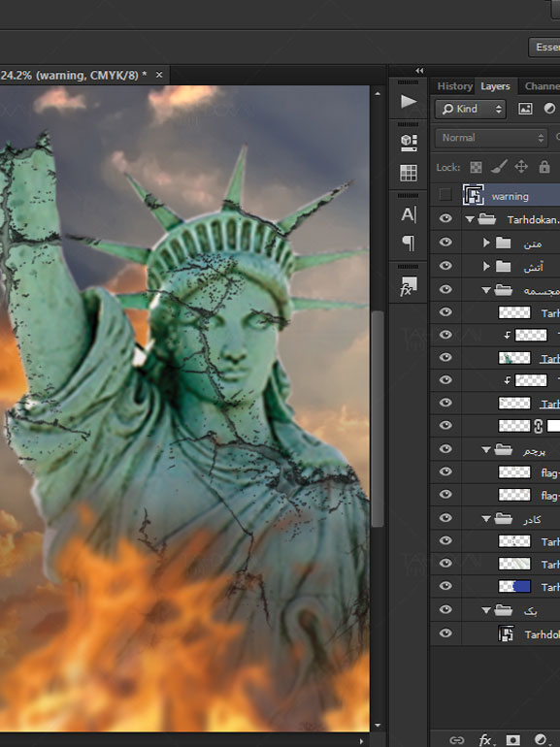Screen dimensions: 560x747
Task: Filter layers by adjustment layers icon
Action: click(549, 109)
